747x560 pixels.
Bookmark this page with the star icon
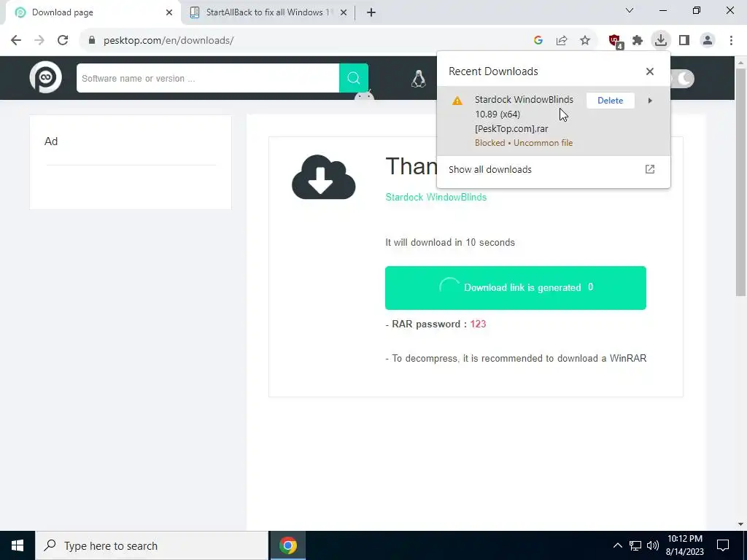point(585,41)
